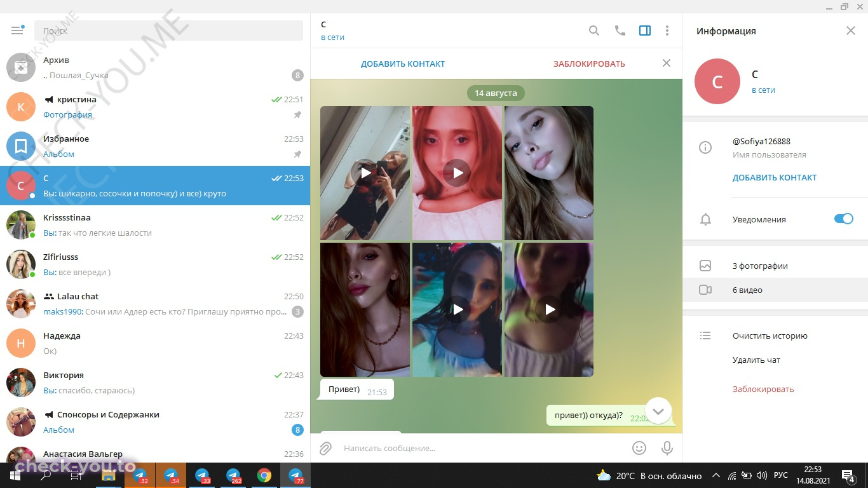Viewport: 868px width, 488px height.
Task: Click the @Sofiya126888 username text
Action: click(761, 141)
